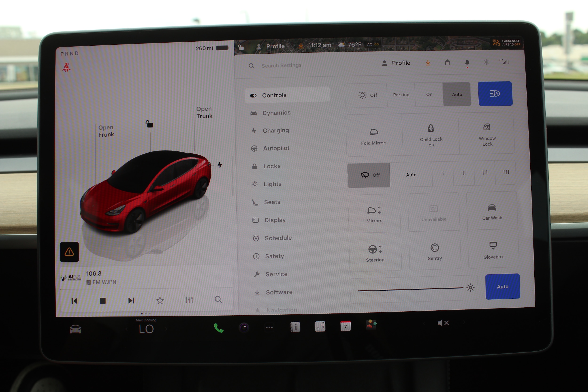Screen dimensions: 588x392
Task: Toggle Auto display brightness
Action: click(502, 286)
